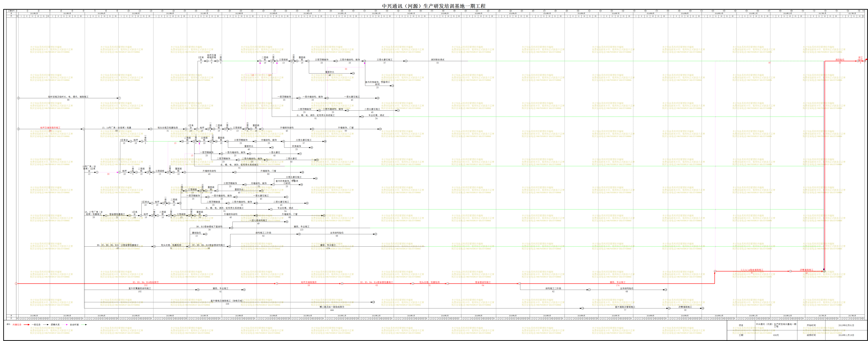Select task 临时设施及临时水、电、通讯、道路施工
Screen dimensions: 868x341
click(x=68, y=97)
